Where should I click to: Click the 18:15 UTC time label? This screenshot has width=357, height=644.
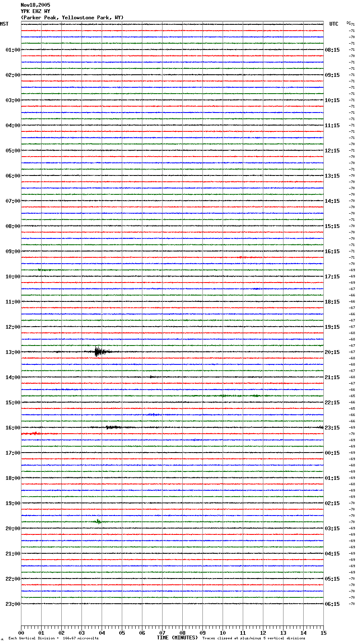pyautogui.click(x=332, y=302)
